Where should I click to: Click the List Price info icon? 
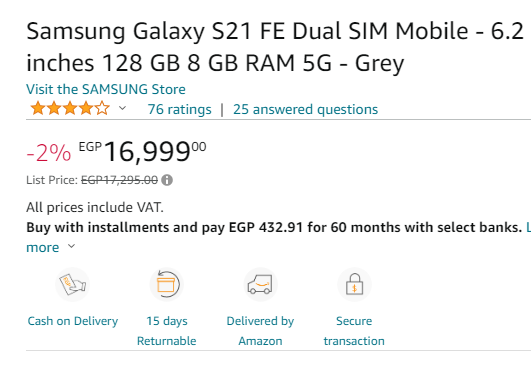click(167, 180)
